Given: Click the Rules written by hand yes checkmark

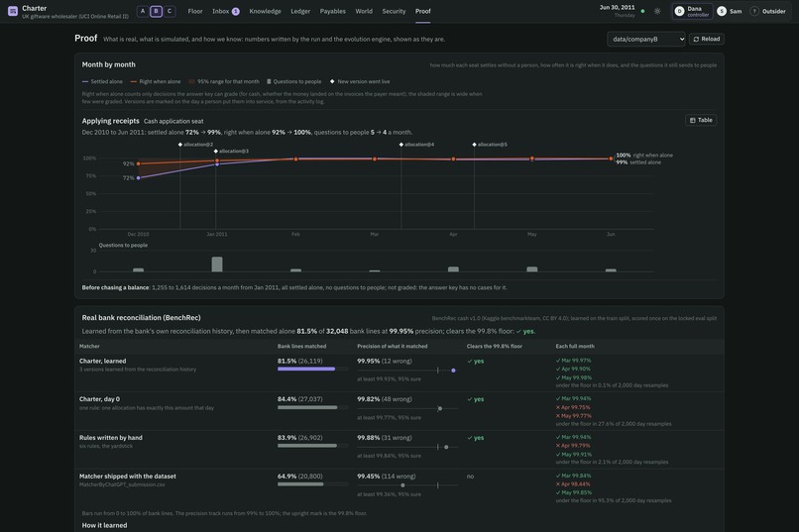Looking at the screenshot, I should tap(476, 438).
